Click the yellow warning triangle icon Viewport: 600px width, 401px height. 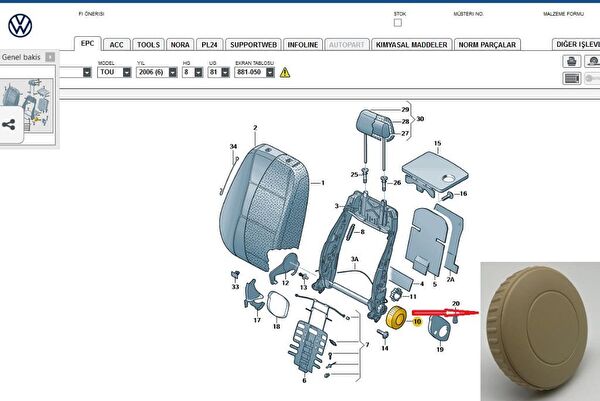(285, 73)
